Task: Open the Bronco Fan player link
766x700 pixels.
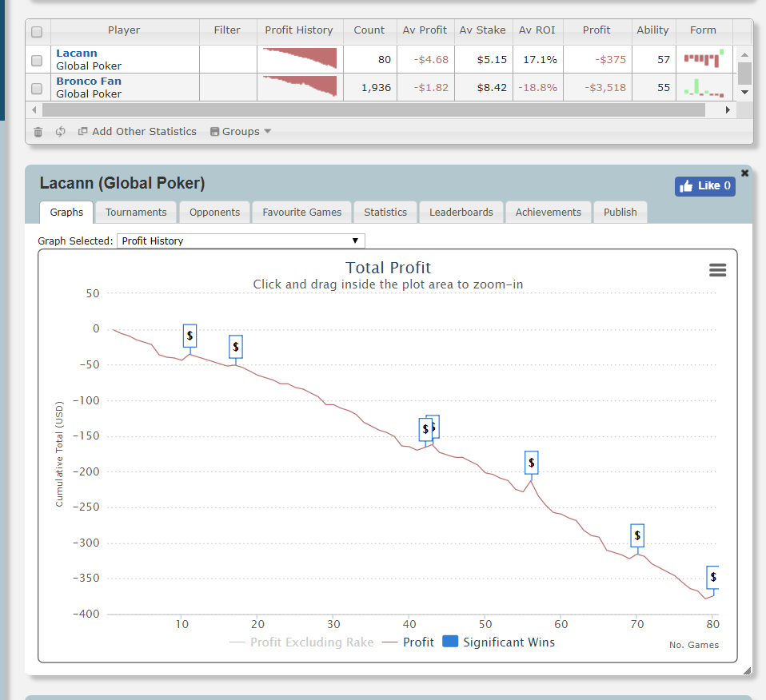Action: (89, 81)
